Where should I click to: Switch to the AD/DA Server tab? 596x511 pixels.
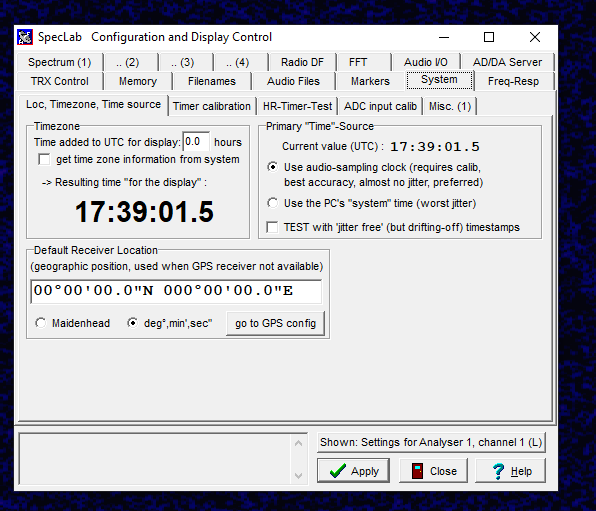tap(507, 62)
